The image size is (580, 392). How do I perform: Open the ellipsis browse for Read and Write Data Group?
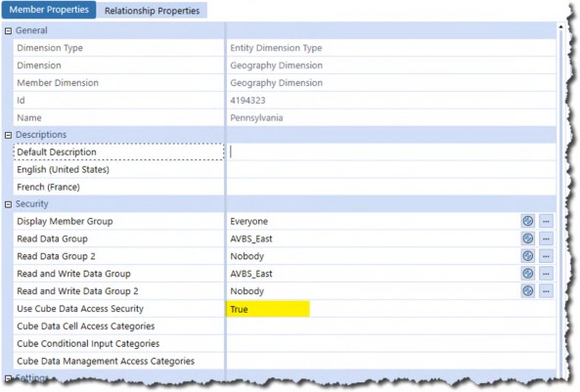coord(546,274)
